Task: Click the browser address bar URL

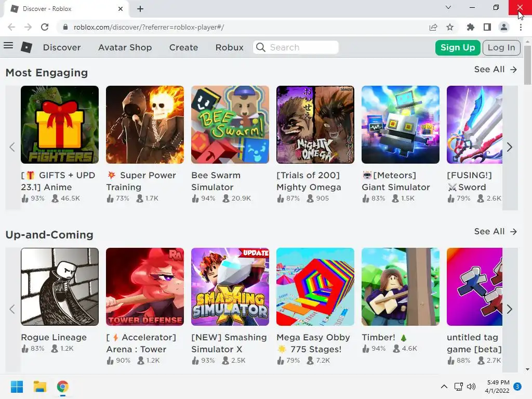Action: [x=149, y=27]
